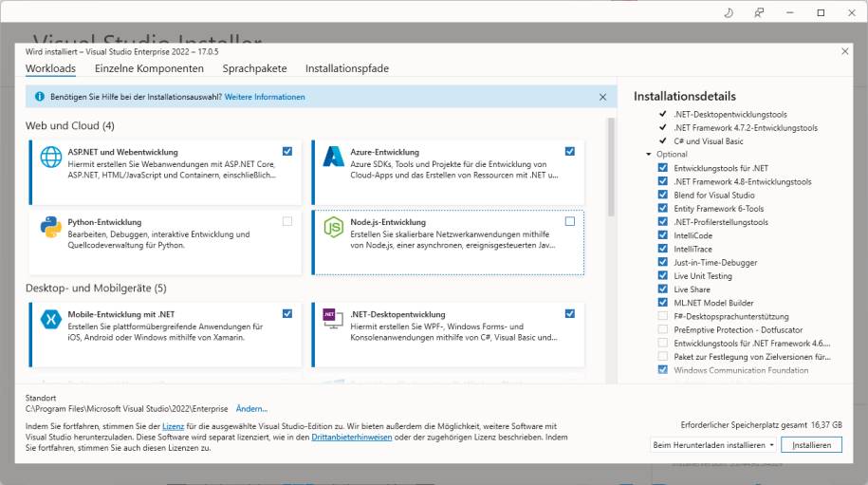Image resolution: width=868 pixels, height=485 pixels.
Task: Click the Ändern... location link
Action: coord(252,408)
